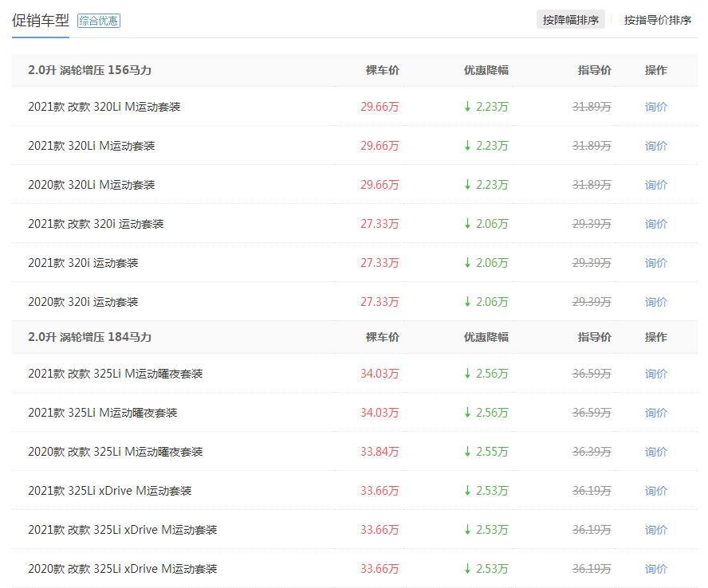The width and height of the screenshot is (708, 588).
Task: Click guide price 36.39万
Action: (592, 452)
